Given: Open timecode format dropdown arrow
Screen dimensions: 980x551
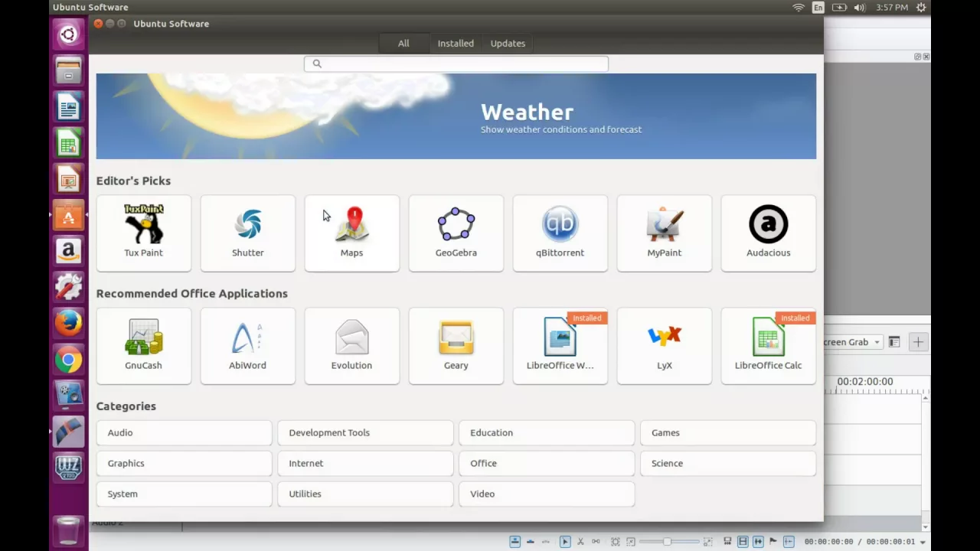Looking at the screenshot, I should [x=923, y=542].
